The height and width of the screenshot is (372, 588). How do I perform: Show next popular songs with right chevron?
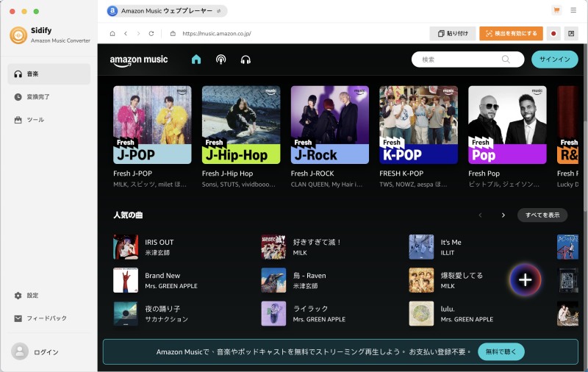(503, 215)
